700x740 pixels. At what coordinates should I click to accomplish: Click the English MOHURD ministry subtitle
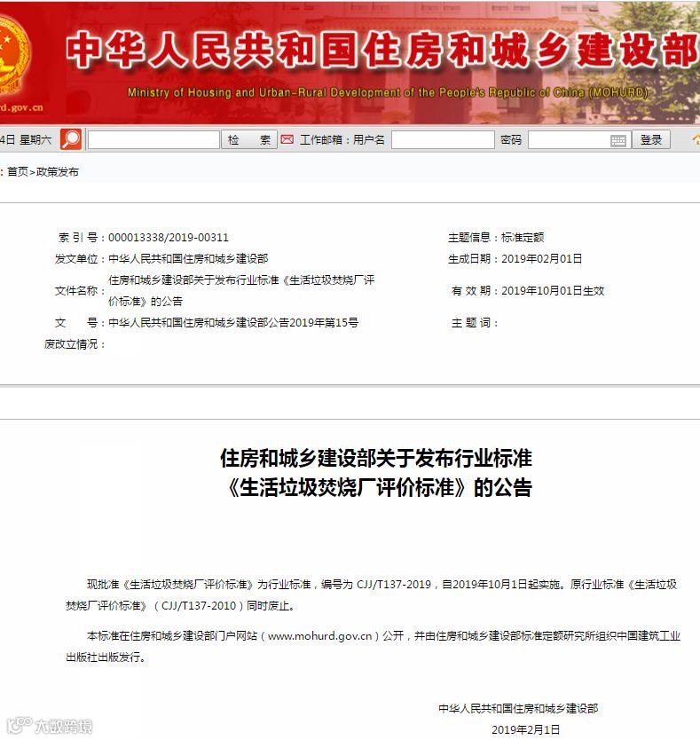click(388, 92)
